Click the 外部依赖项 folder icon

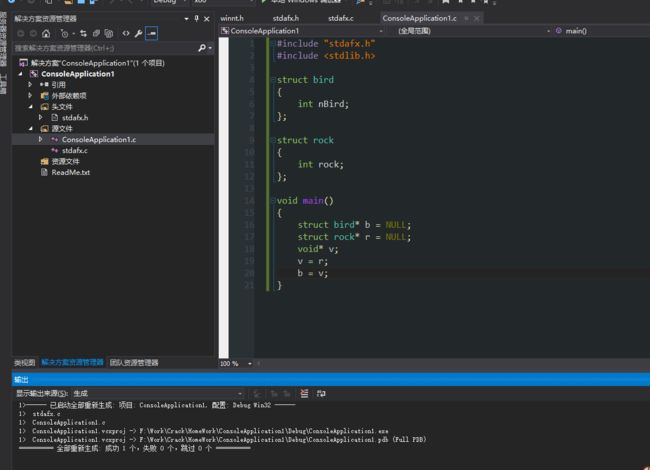[x=45, y=96]
